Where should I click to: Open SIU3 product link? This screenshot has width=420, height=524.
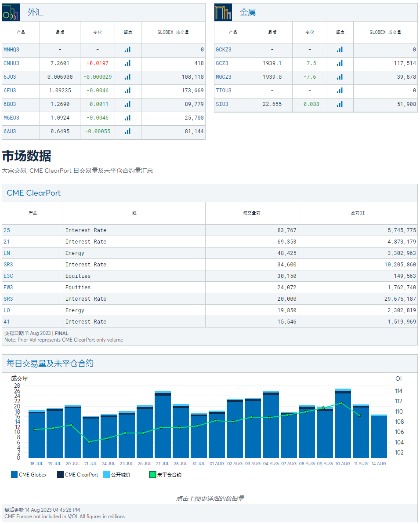point(222,104)
